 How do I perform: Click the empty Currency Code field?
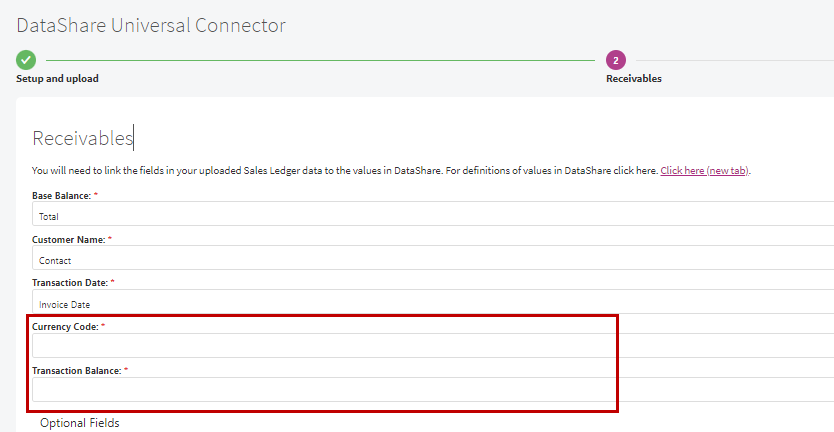433,346
